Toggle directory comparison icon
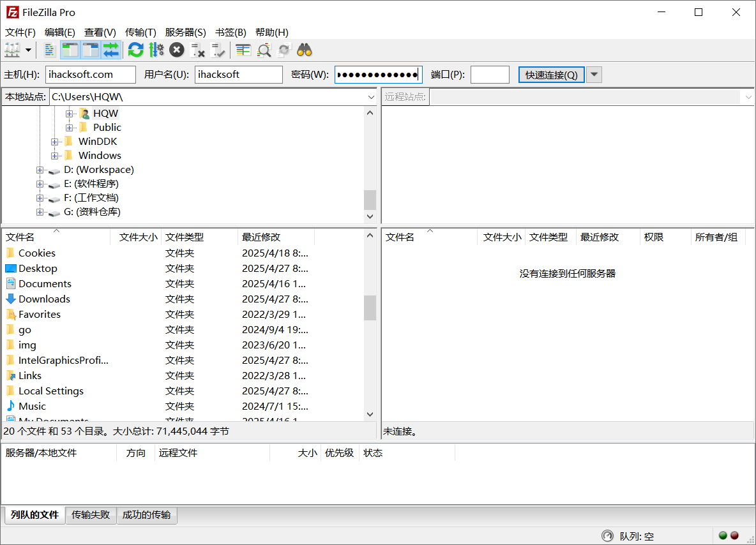 pyautogui.click(x=264, y=50)
